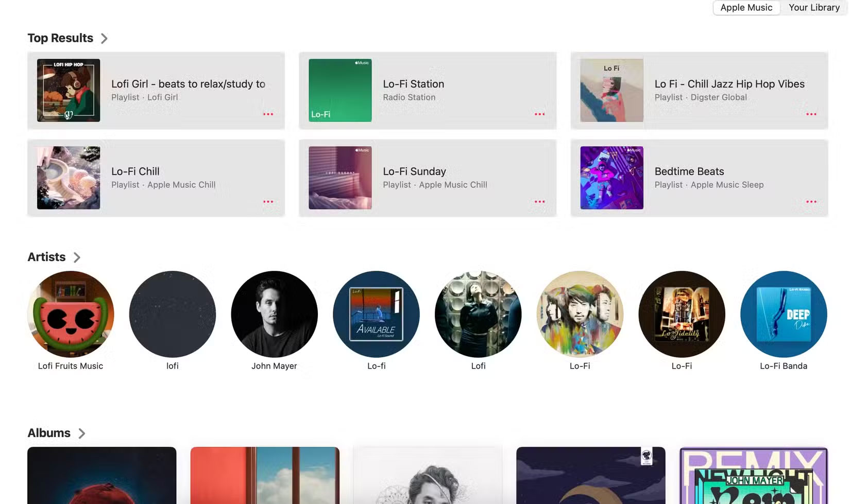Open more options for Lo-Fi Station
Image resolution: width=850 pixels, height=504 pixels.
(539, 114)
